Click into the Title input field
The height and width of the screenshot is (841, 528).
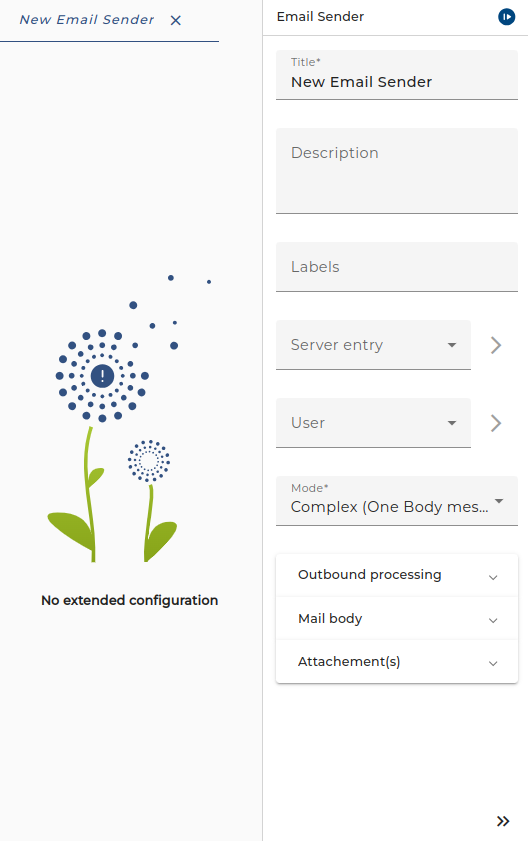click(397, 75)
